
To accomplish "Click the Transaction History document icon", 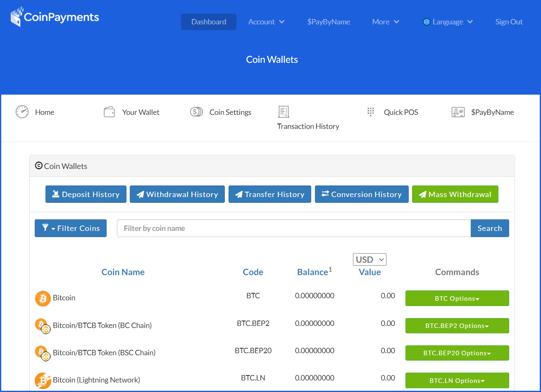I will 284,112.
